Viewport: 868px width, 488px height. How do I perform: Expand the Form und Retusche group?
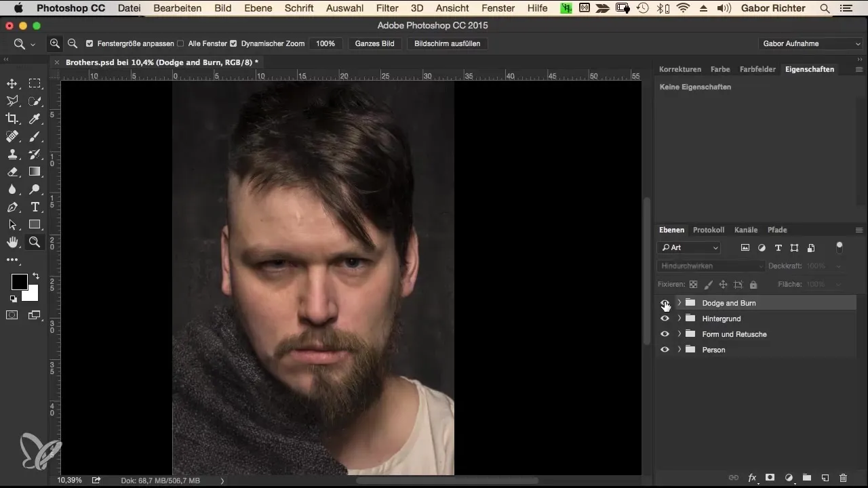coord(679,334)
